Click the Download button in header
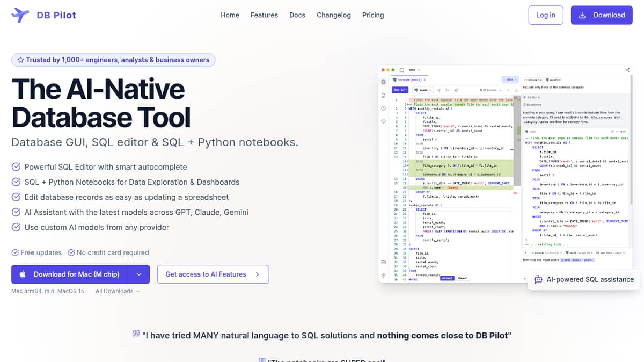 [602, 15]
